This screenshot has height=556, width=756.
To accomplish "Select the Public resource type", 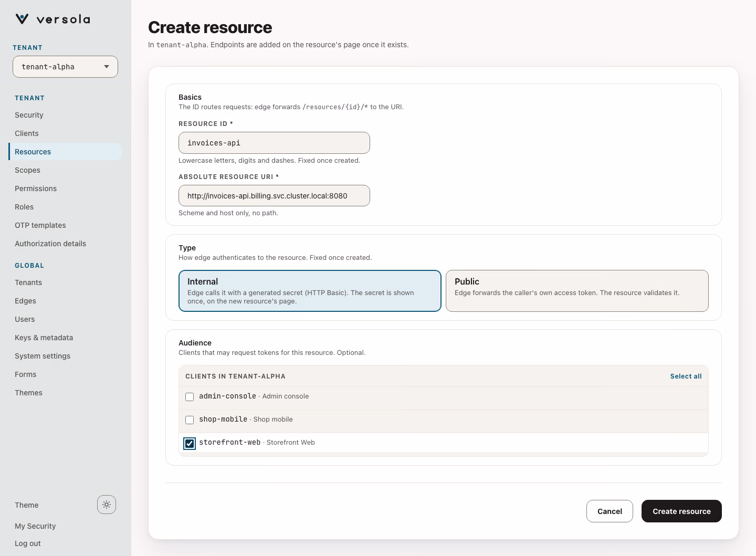I will [x=577, y=291].
